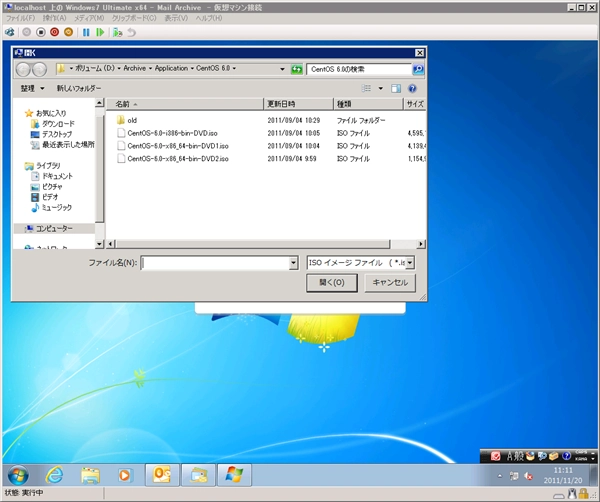Click the blue help icon
Image resolution: width=600 pixels, height=502 pixels.
click(412, 88)
